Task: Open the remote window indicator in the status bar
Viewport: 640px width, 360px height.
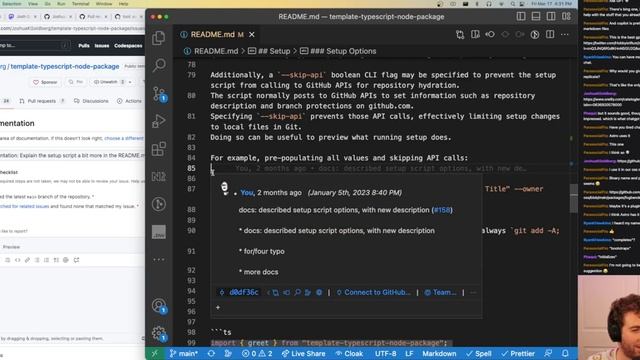Action: 155,353
